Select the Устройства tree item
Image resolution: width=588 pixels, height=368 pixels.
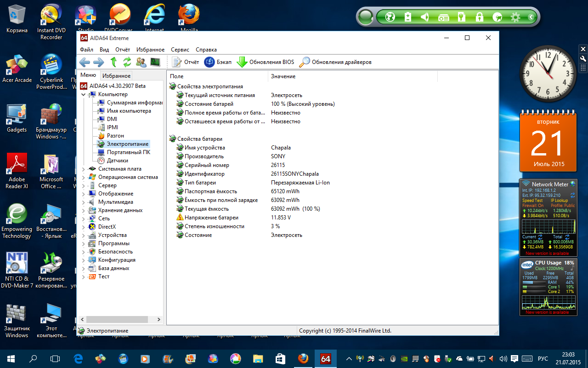coord(107,235)
